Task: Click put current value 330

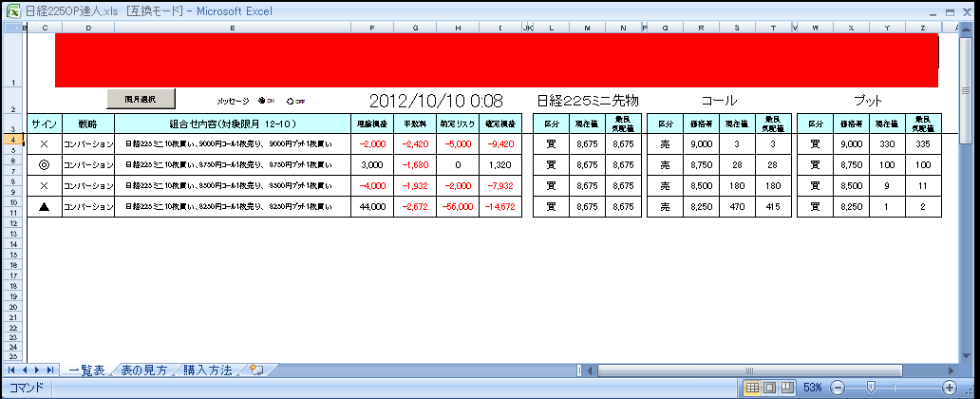Action: (887, 143)
